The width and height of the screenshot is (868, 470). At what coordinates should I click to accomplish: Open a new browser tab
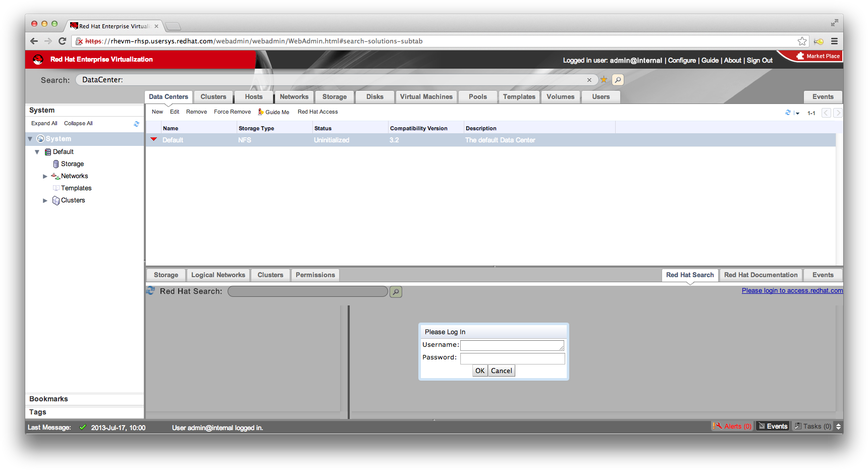173,26
